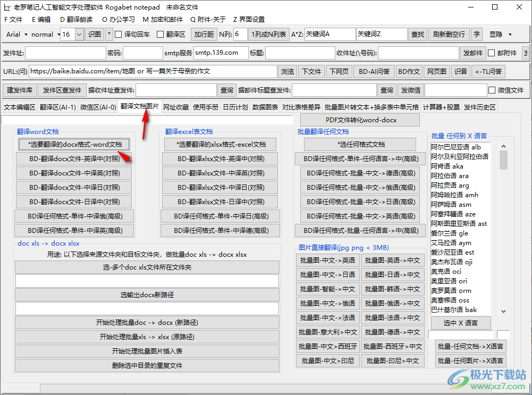Screen dimensions: 532x395
Task: Click the 下网页 download webpage button
Action: [339, 71]
